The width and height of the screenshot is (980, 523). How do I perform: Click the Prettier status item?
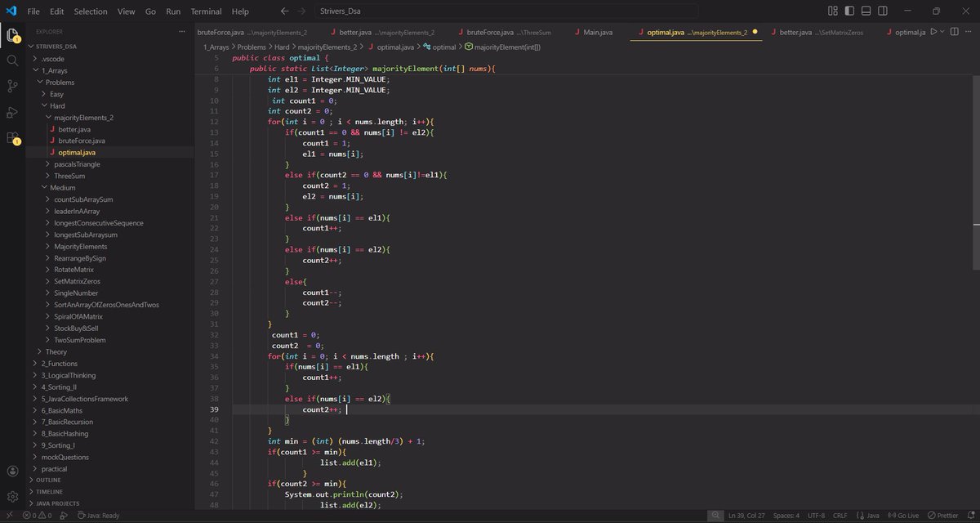942,516
